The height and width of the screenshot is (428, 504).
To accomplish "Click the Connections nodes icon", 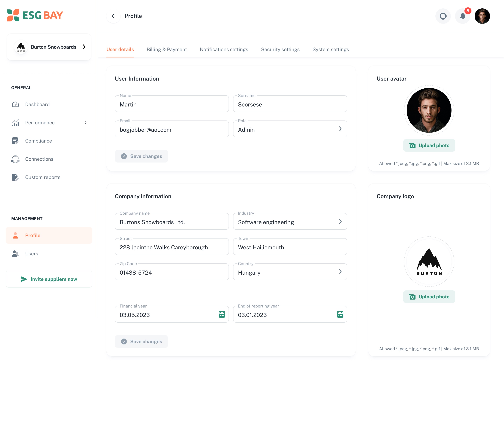I will pos(16,159).
